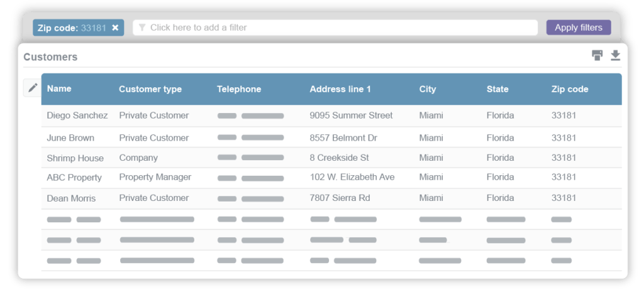
Task: Select address 7807 Sierra Rd
Action: pyautogui.click(x=340, y=198)
